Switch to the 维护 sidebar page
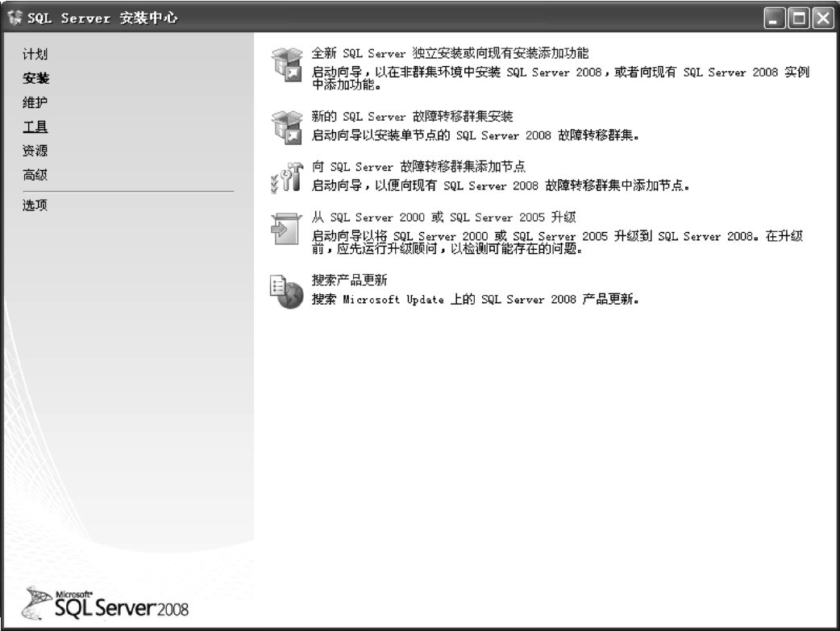This screenshot has width=840, height=631. pos(35,102)
